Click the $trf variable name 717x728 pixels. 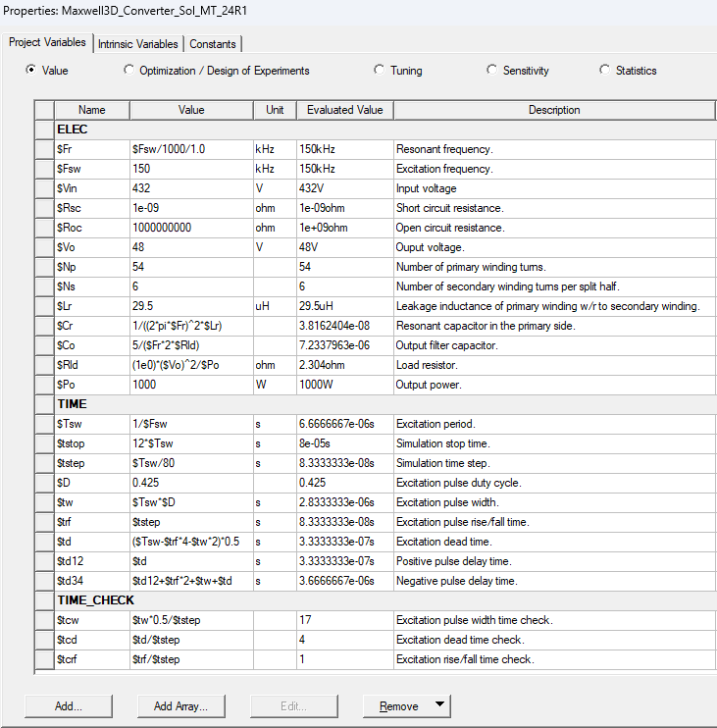pyautogui.click(x=92, y=522)
